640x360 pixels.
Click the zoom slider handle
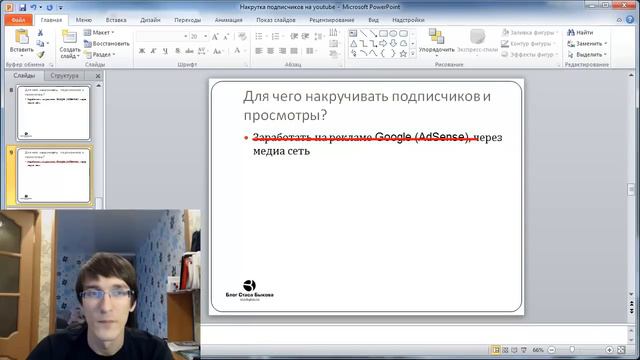click(572, 350)
